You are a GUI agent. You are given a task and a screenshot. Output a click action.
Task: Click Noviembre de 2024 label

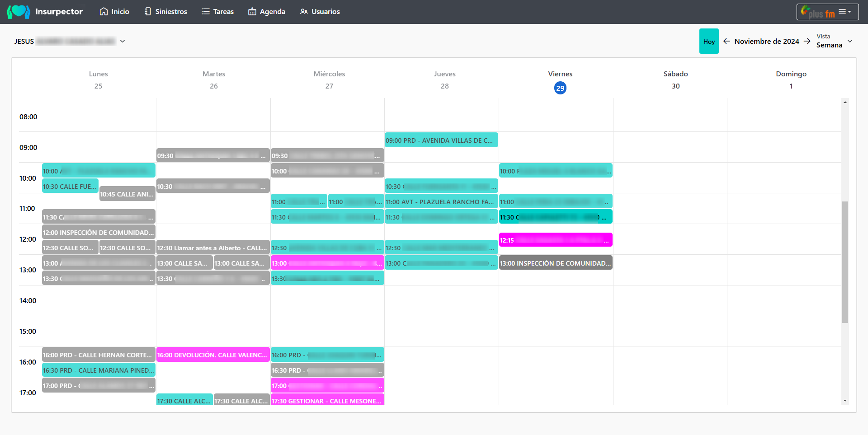(767, 41)
